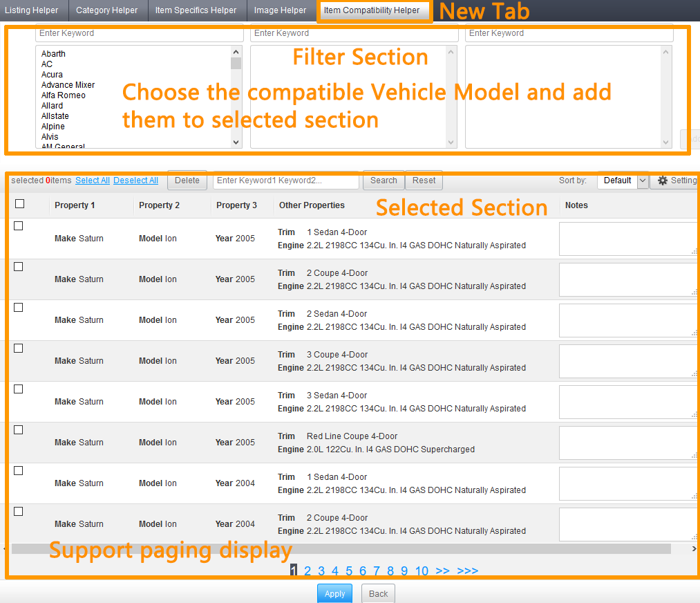Screen dimensions: 700x603
Task: Click the Property 2 column header
Action: (x=159, y=205)
